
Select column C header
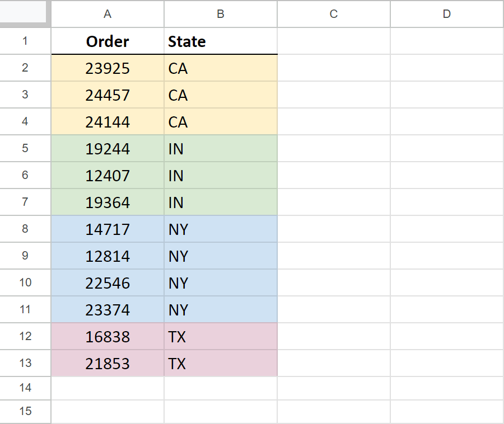[x=333, y=15]
